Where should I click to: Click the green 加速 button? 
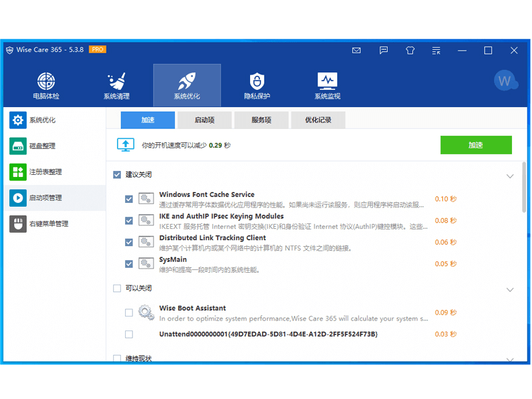(476, 145)
